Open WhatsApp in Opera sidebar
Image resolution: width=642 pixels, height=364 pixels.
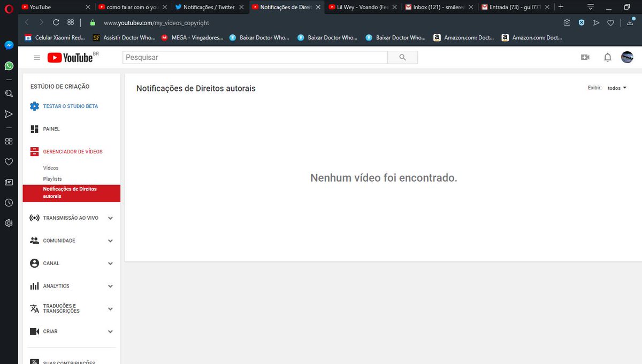tap(9, 66)
